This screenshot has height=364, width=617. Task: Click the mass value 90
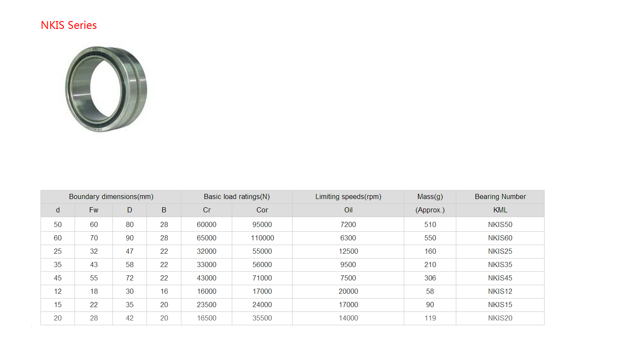coord(430,305)
